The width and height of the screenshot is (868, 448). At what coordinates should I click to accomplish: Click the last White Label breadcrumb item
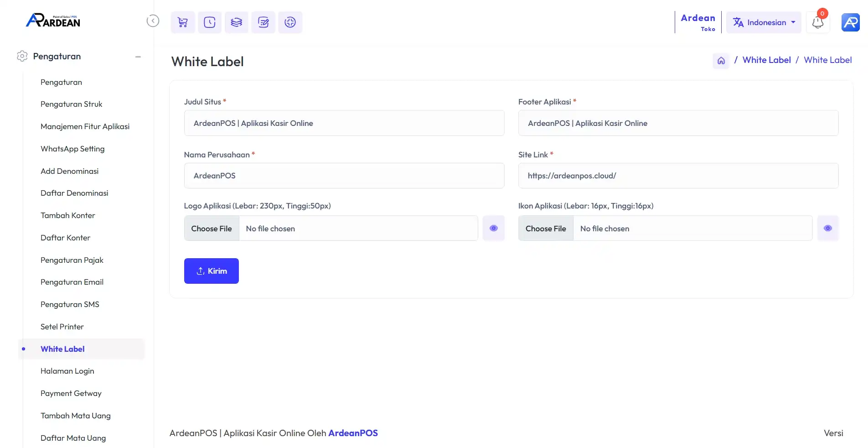coord(827,60)
